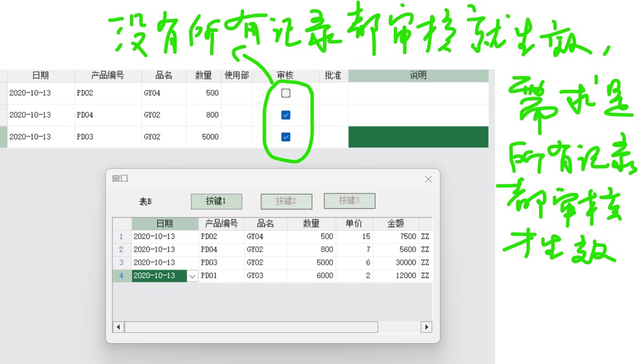Open the date dropdown in row 4

(192, 276)
